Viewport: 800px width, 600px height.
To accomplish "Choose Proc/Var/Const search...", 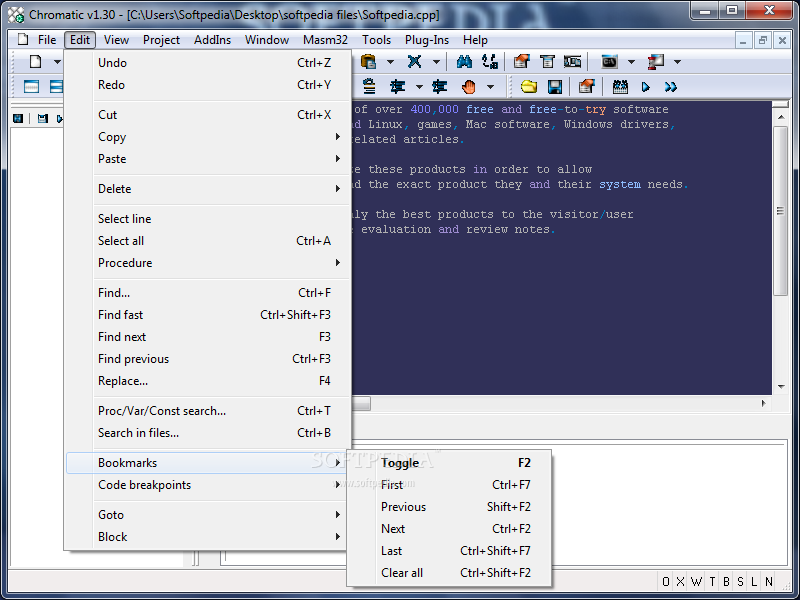I will tap(208, 411).
